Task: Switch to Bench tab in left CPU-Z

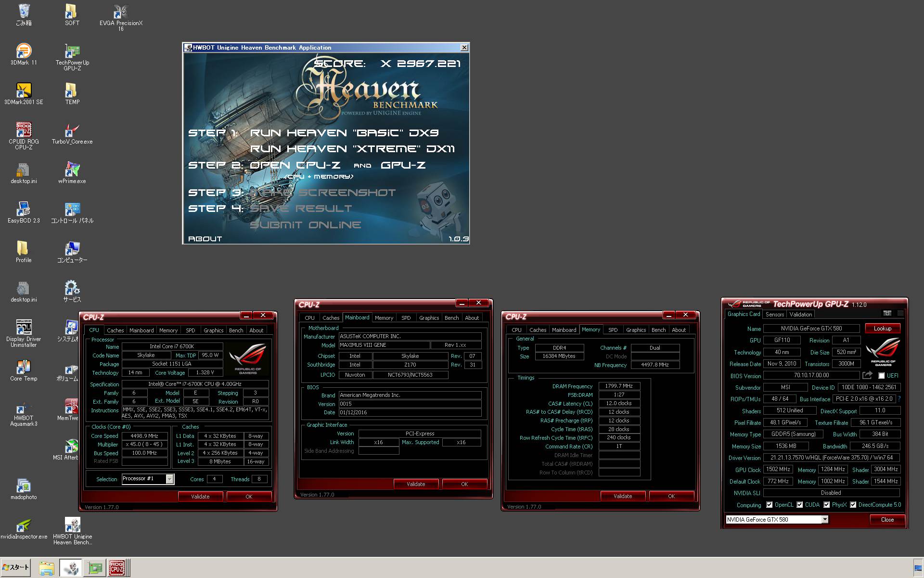Action: click(236, 330)
